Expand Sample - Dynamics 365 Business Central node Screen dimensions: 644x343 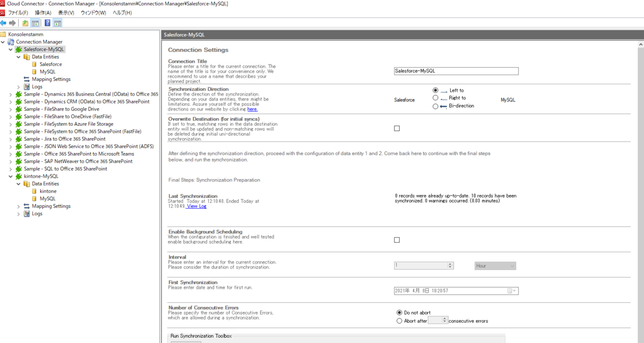(x=11, y=94)
